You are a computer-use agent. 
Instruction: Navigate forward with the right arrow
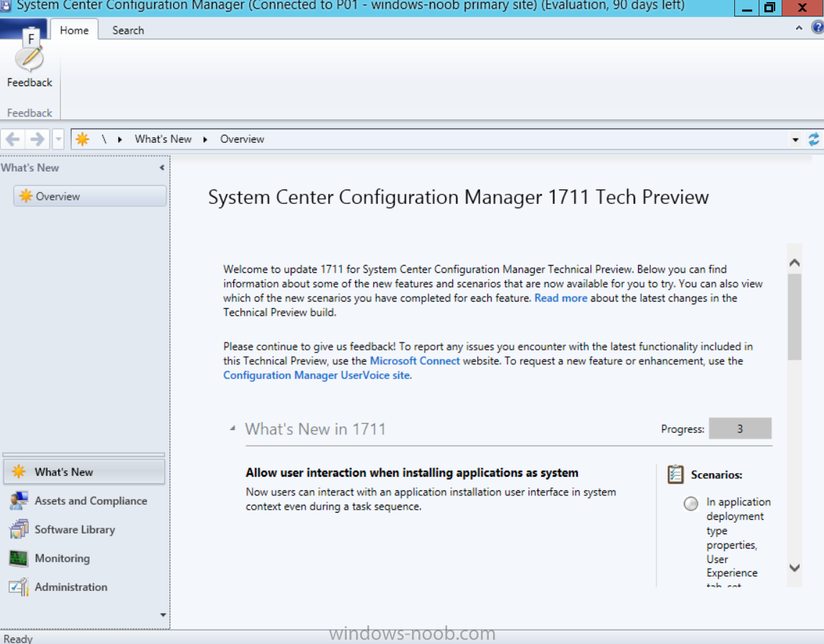(x=37, y=139)
